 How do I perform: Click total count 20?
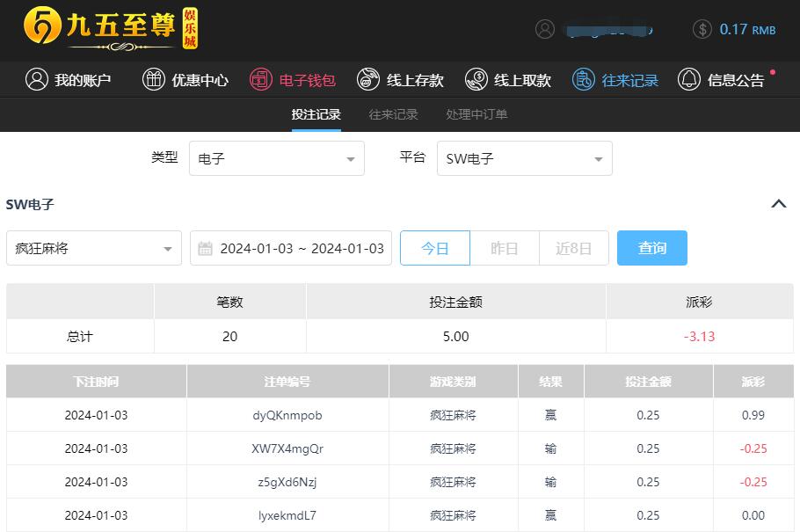point(229,337)
